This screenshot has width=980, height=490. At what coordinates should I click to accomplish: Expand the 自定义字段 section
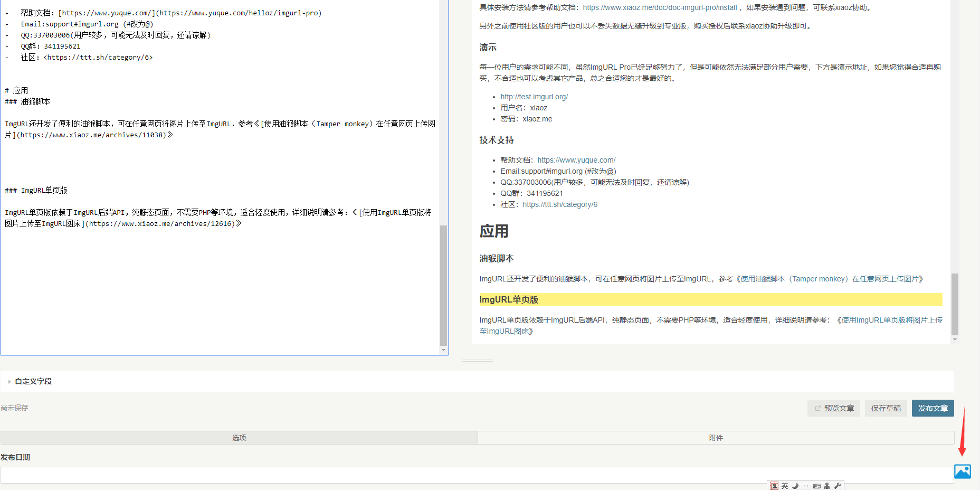pos(33,381)
